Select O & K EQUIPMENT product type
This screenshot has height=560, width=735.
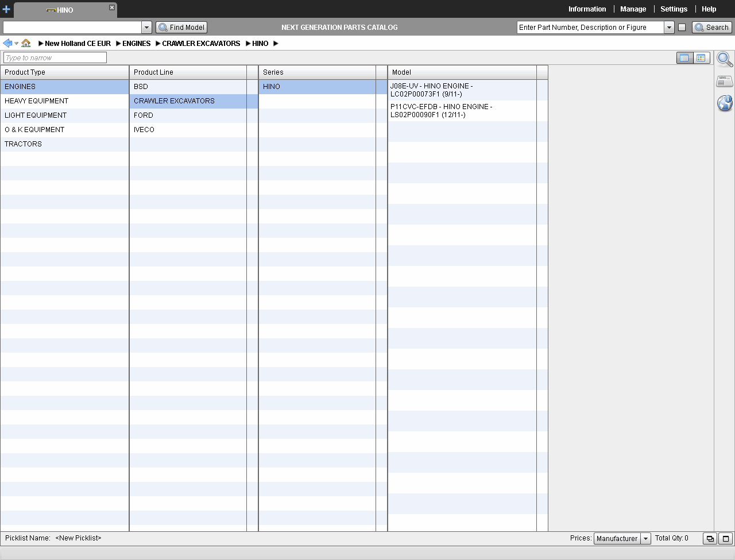click(x=64, y=130)
